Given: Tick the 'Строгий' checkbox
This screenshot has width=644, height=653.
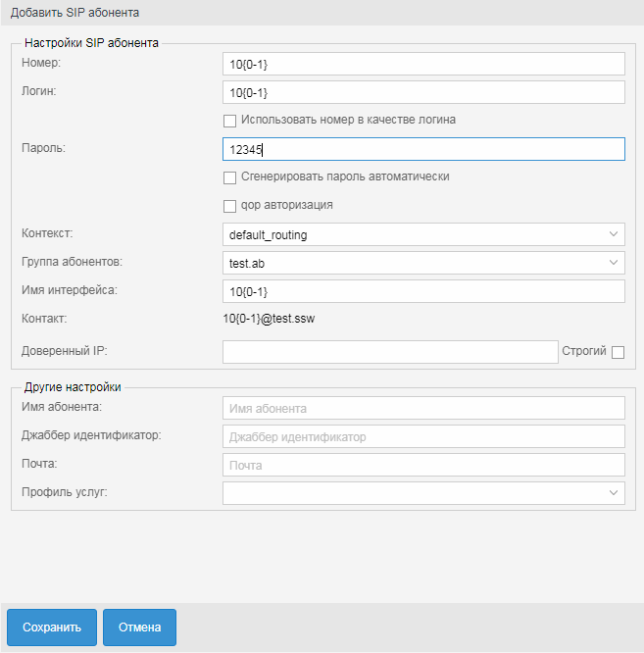Looking at the screenshot, I should (x=618, y=352).
